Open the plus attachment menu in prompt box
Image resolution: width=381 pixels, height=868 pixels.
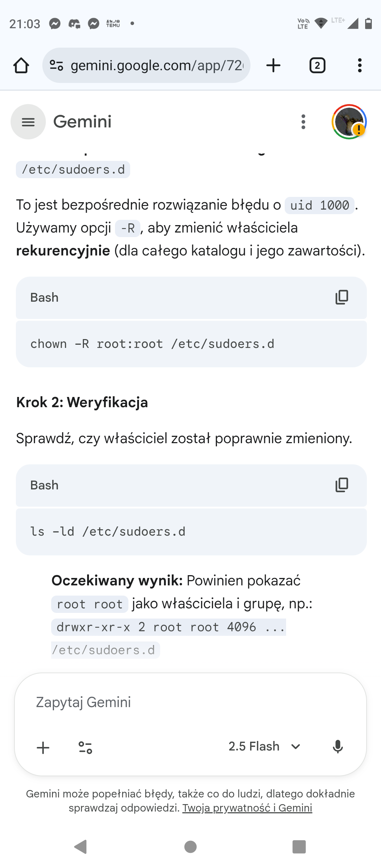pos(43,747)
